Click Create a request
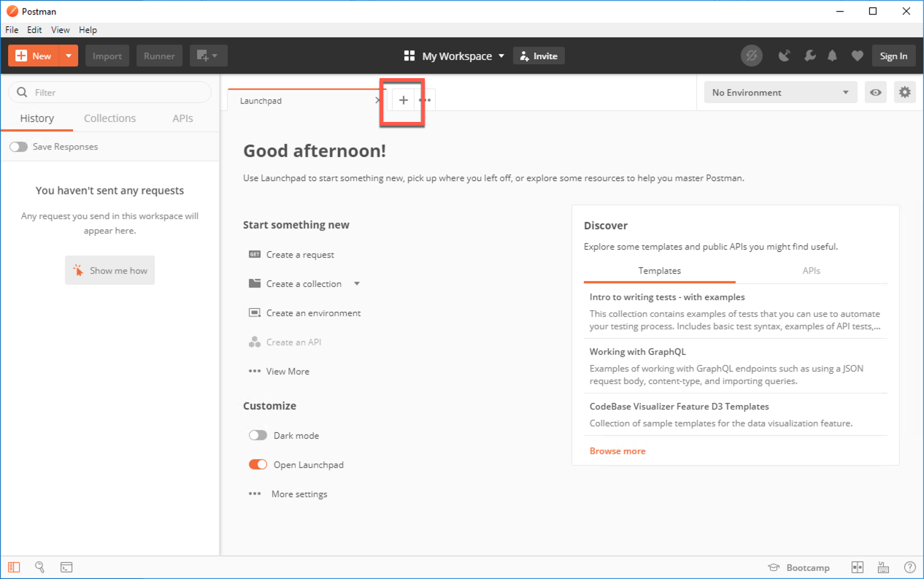Image resolution: width=924 pixels, height=579 pixels. tap(300, 255)
